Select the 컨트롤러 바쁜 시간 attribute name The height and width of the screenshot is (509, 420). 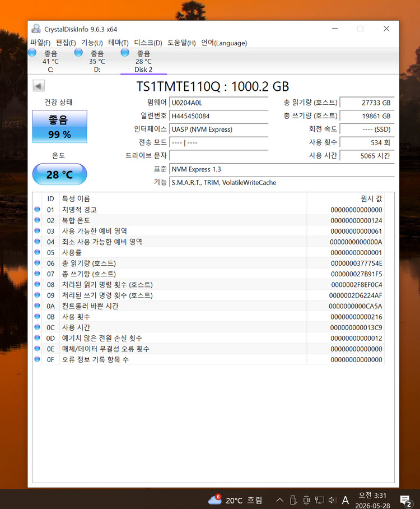point(90,306)
